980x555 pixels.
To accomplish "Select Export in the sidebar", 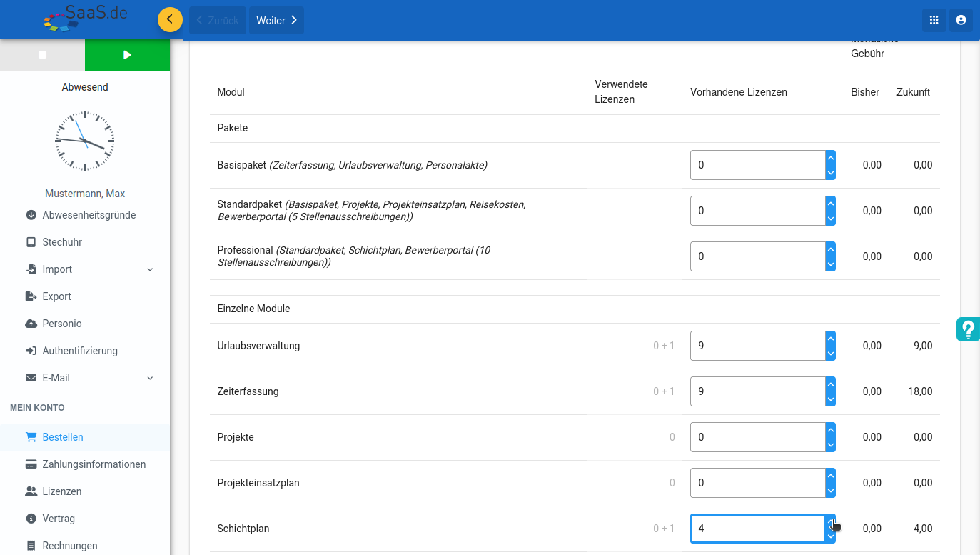I will (56, 296).
